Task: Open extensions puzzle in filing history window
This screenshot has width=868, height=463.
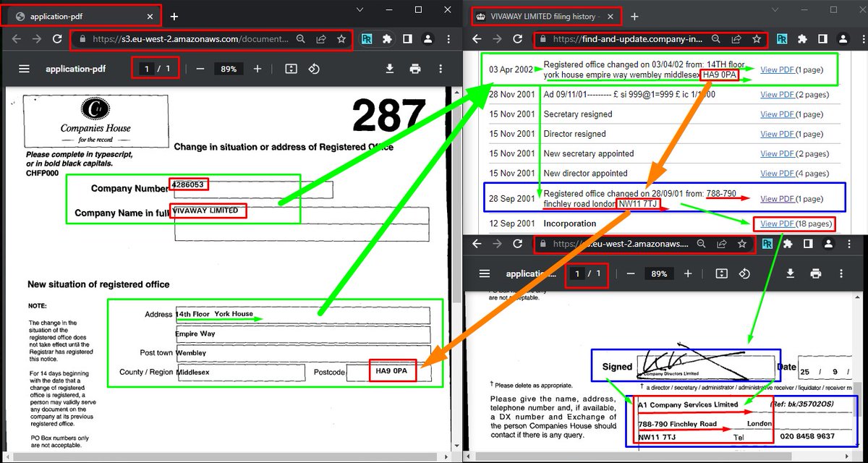Action: (803, 39)
